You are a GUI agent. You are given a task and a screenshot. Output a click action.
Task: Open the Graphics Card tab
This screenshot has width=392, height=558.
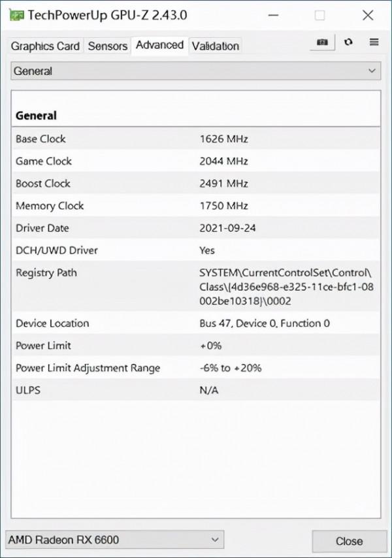pos(44,46)
